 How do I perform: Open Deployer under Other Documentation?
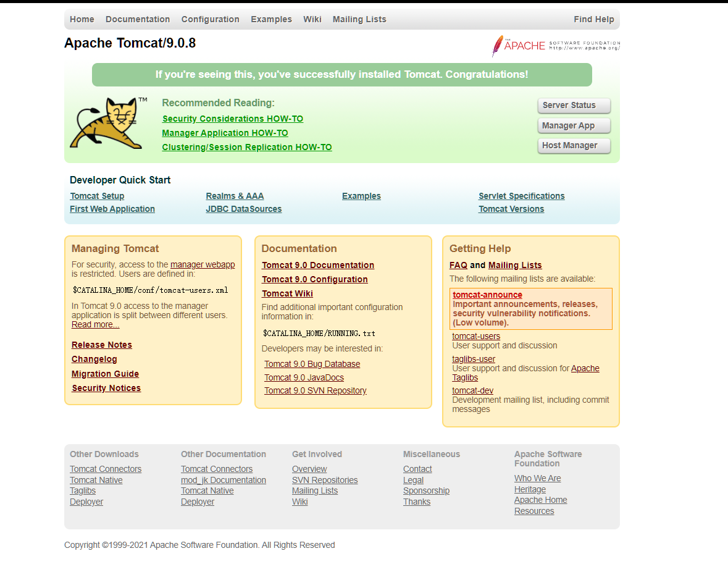(x=198, y=502)
